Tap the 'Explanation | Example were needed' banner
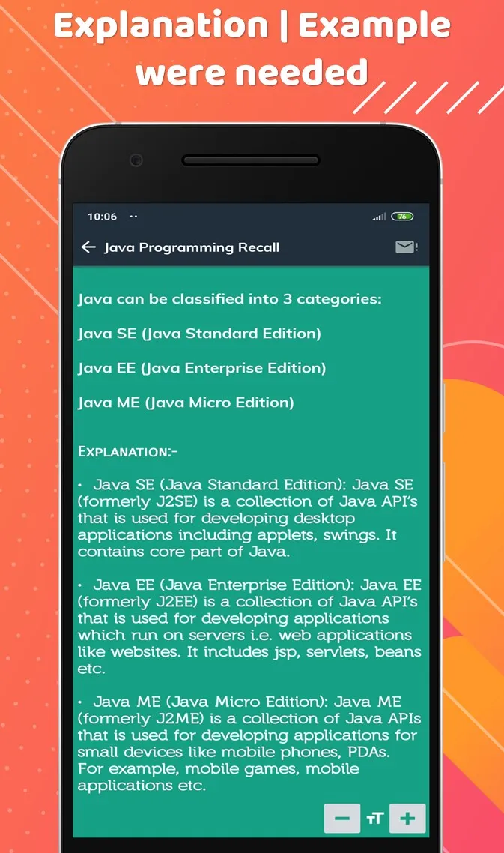The image size is (504, 853). 252,49
